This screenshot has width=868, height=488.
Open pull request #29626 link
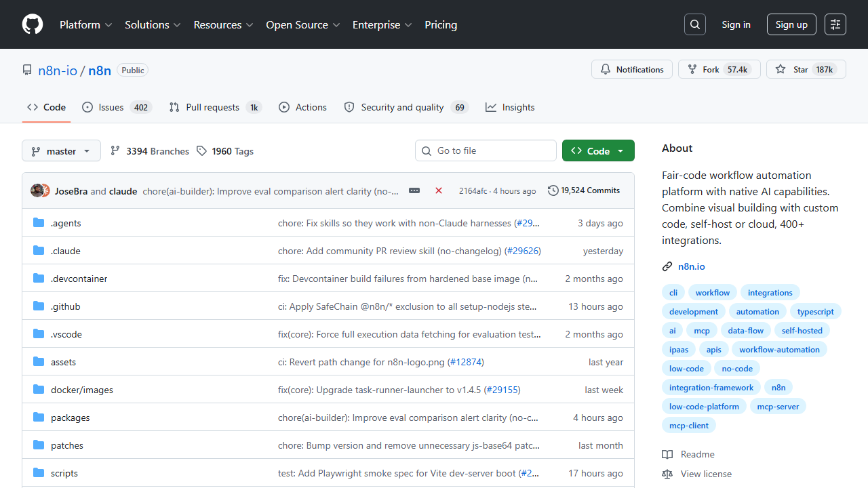point(523,251)
